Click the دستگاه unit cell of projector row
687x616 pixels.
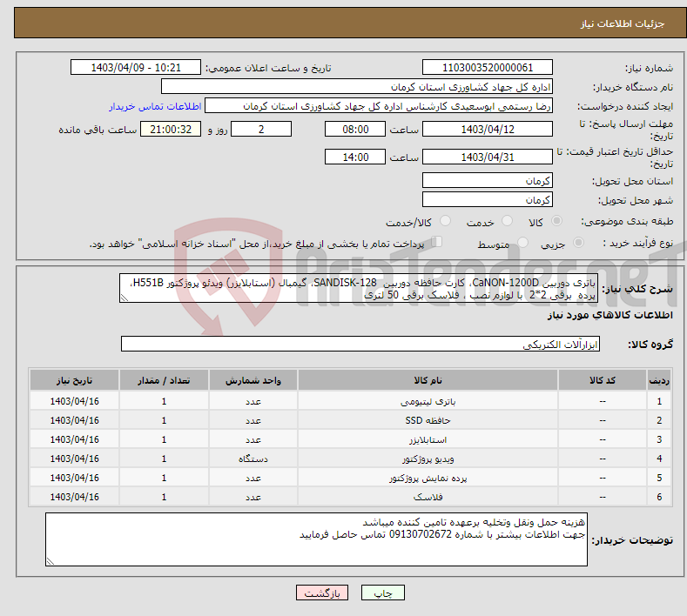pyautogui.click(x=253, y=459)
